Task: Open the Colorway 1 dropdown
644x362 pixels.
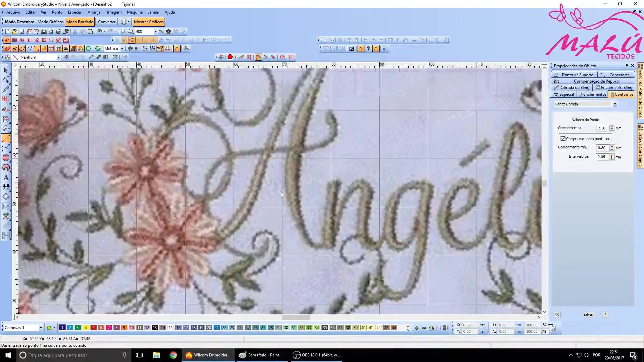Action: (41, 328)
